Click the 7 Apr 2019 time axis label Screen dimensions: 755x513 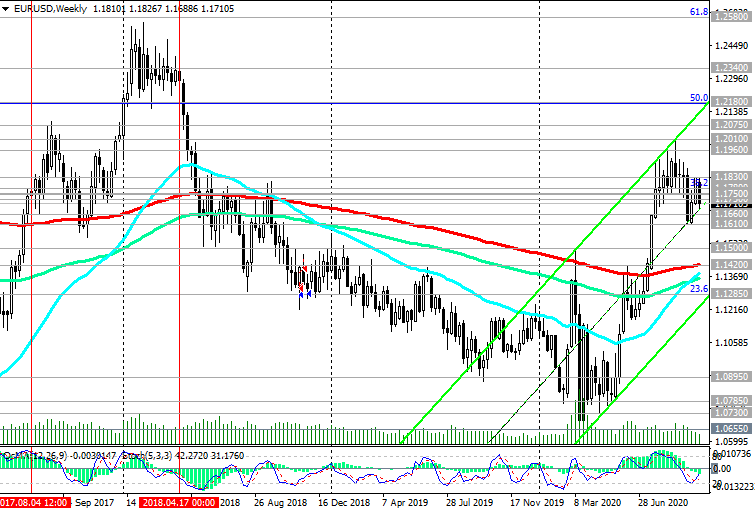click(405, 502)
